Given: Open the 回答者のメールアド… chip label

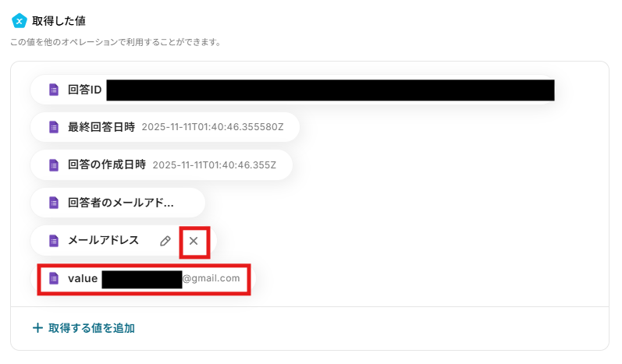Looking at the screenshot, I should tap(121, 203).
